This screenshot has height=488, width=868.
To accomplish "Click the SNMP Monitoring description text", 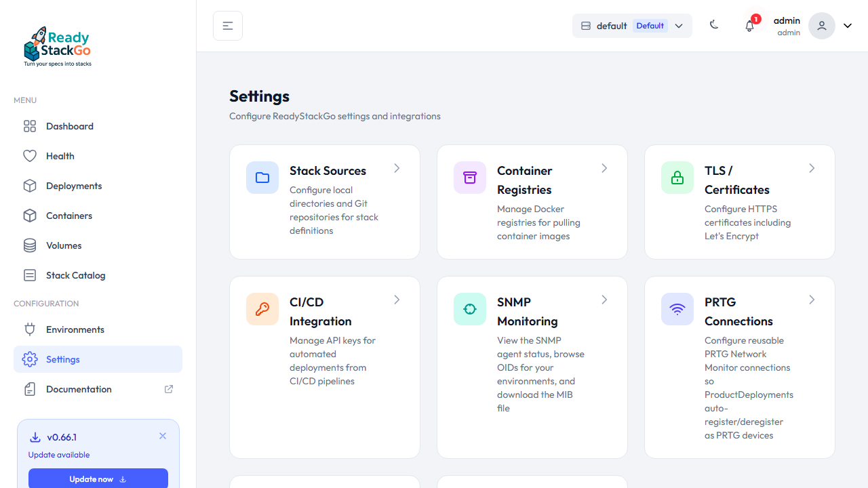I will (x=540, y=374).
